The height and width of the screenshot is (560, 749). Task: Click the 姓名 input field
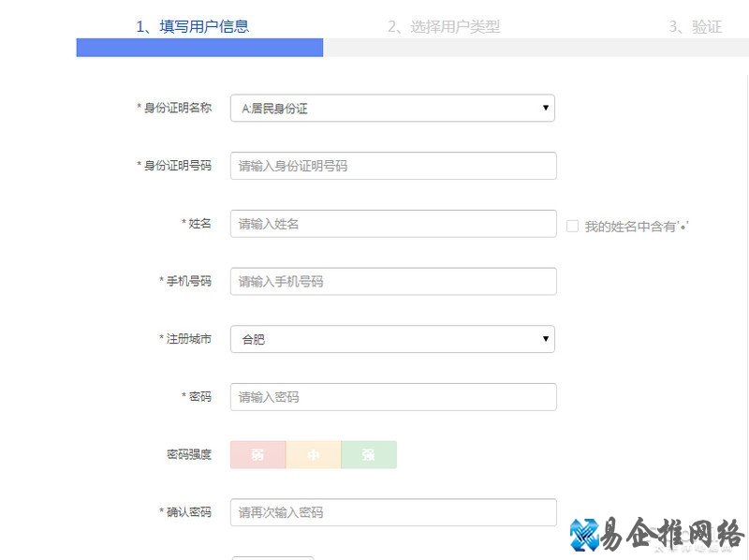[392, 224]
